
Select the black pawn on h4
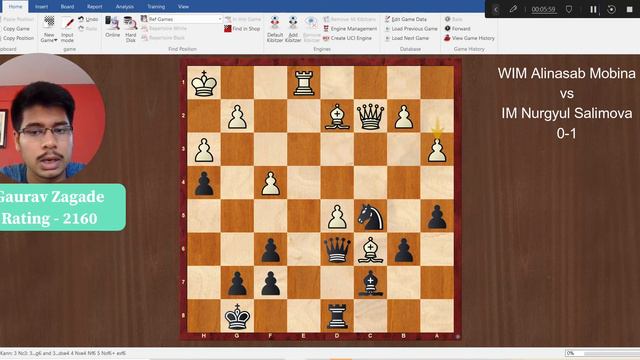click(x=204, y=183)
